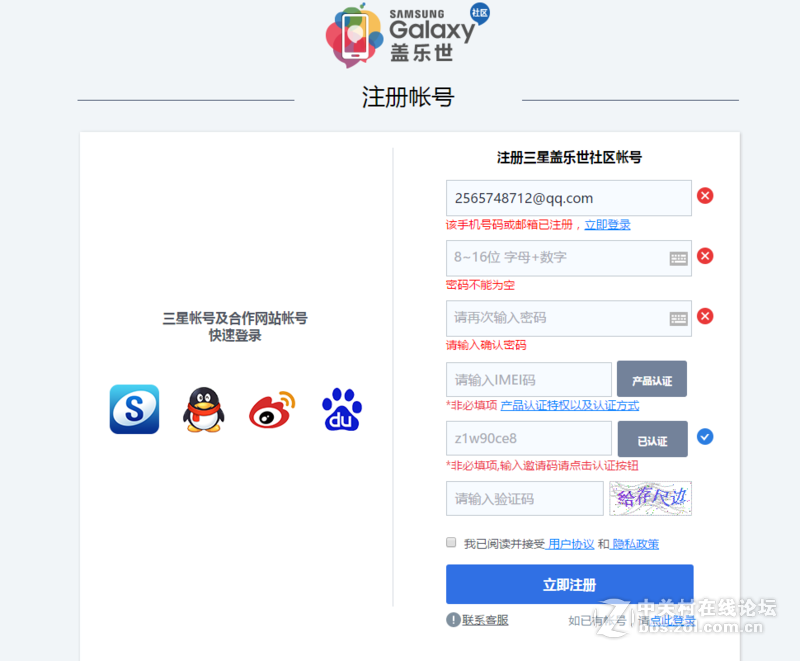The width and height of the screenshot is (800, 661).
Task: Focus the 8~16位 字母+数字 password field
Action: click(569, 258)
